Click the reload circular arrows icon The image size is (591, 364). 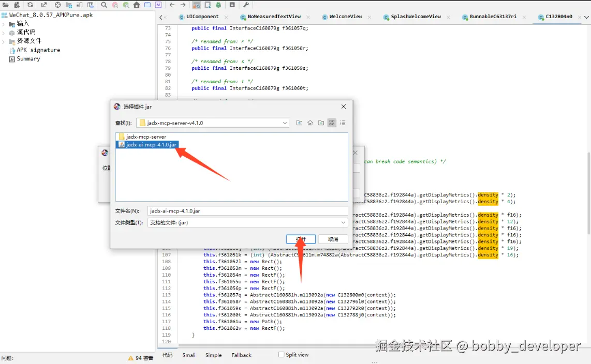point(30,5)
